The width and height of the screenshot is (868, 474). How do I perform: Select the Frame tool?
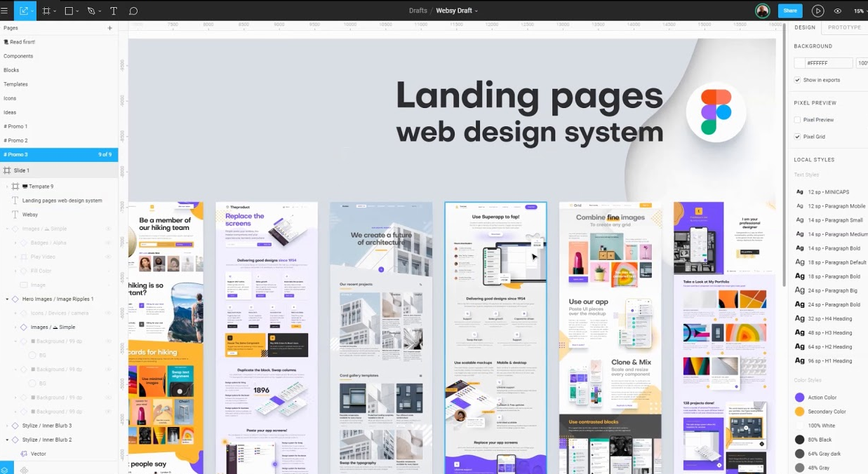click(x=47, y=11)
